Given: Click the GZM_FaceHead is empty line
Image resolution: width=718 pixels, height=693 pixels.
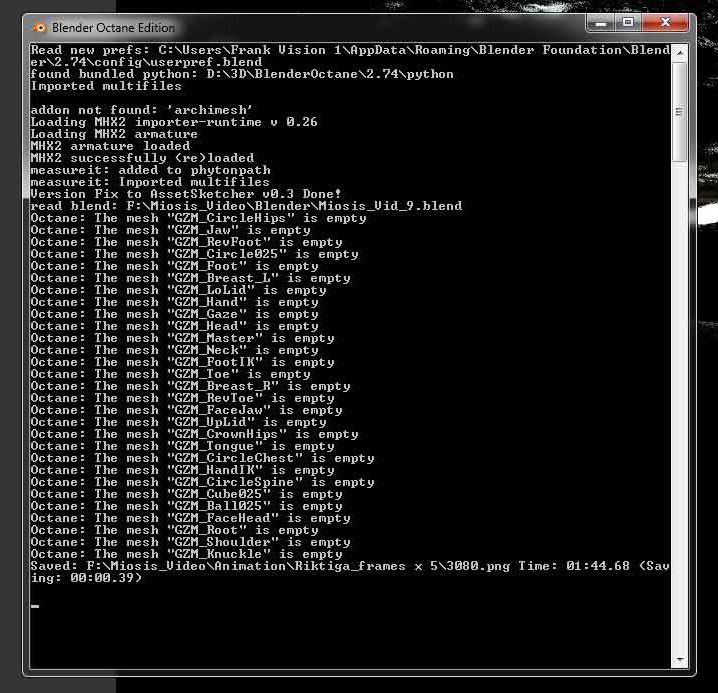Looking at the screenshot, I should (x=190, y=518).
